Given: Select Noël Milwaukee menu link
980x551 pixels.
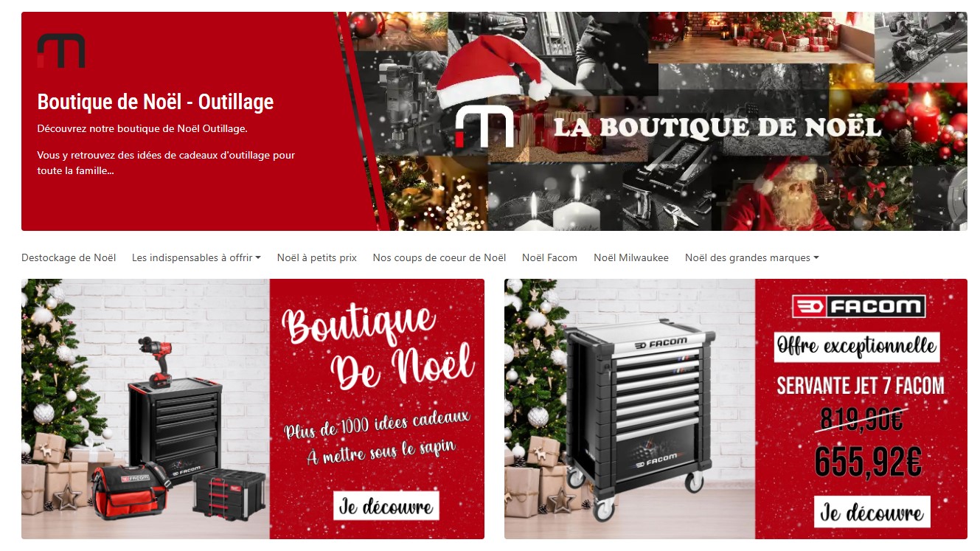Looking at the screenshot, I should tap(631, 257).
